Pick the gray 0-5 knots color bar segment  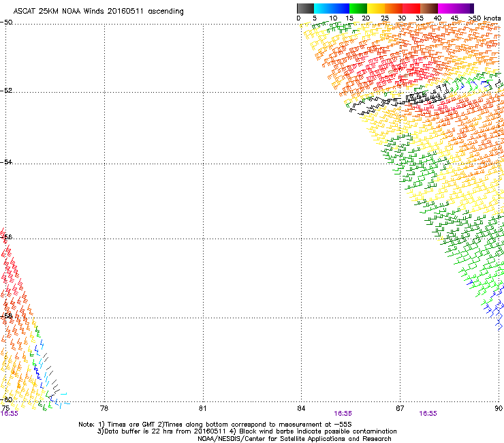click(x=305, y=8)
